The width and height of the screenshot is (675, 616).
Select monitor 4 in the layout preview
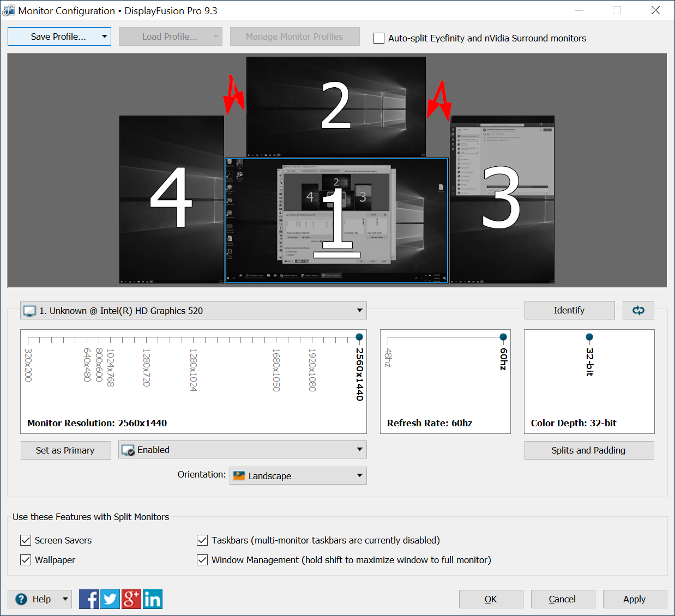pos(171,199)
